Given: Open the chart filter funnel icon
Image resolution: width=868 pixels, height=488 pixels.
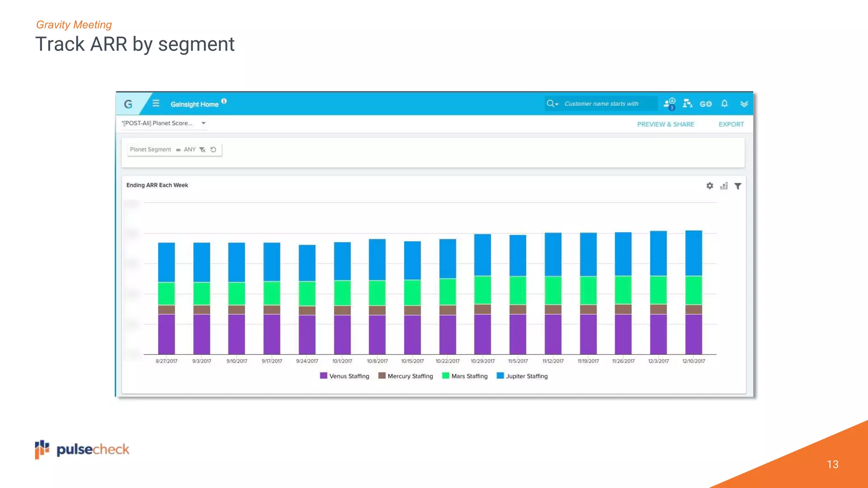Looking at the screenshot, I should click(738, 186).
